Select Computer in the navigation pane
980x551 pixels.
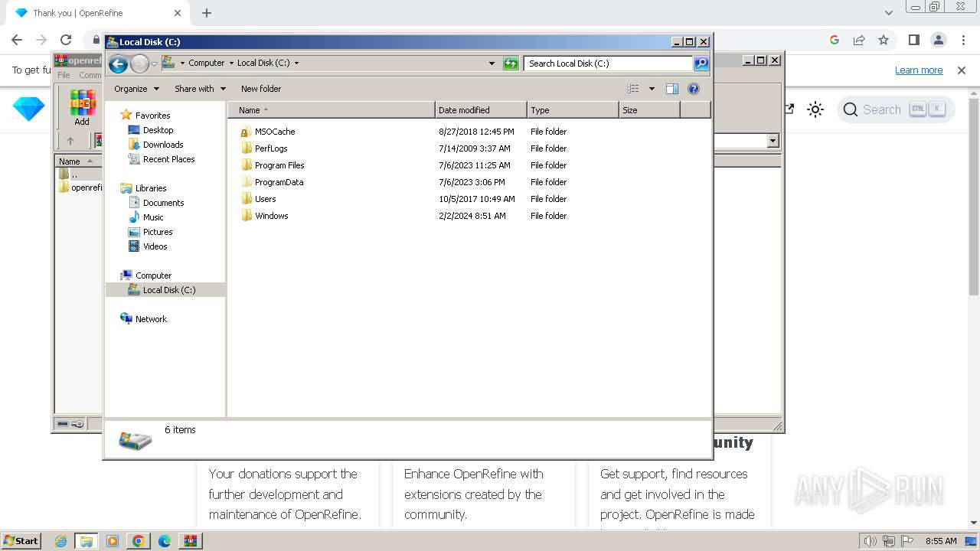[153, 275]
